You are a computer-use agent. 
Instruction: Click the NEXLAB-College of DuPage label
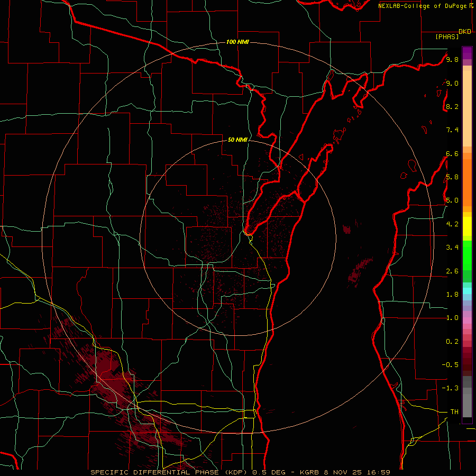click(423, 6)
